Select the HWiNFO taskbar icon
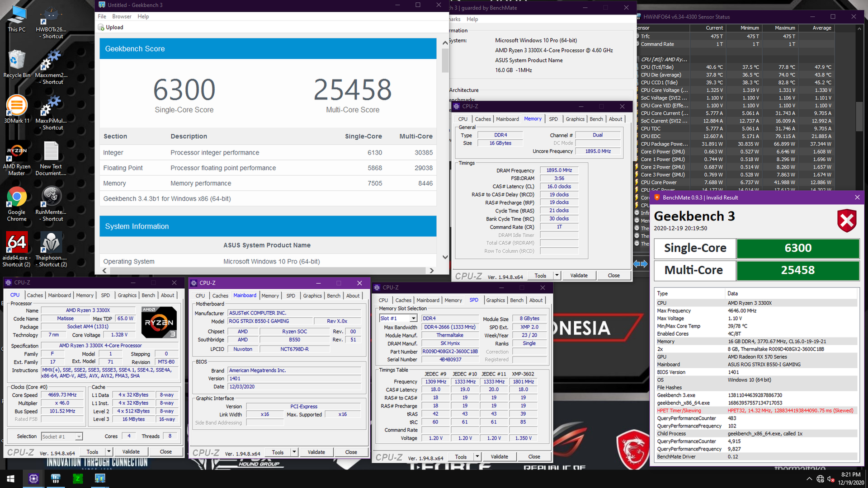 (56, 479)
